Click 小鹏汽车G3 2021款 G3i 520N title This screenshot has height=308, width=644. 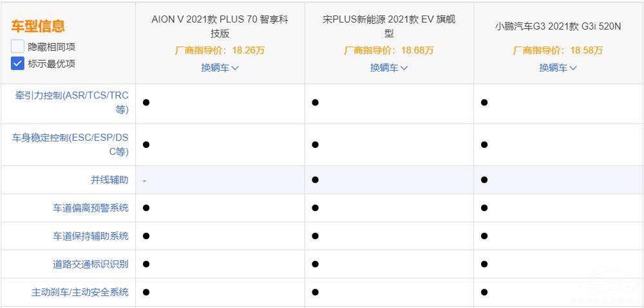click(x=558, y=27)
